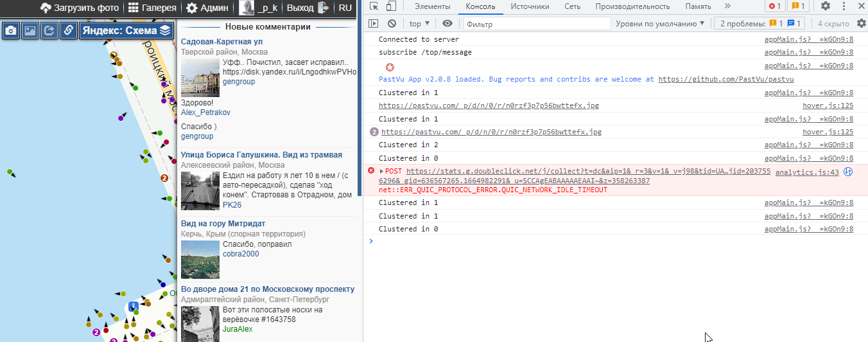Image resolution: width=868 pixels, height=342 pixels.
Task: Switch to the Элементы DevTools tab
Action: pos(432,6)
